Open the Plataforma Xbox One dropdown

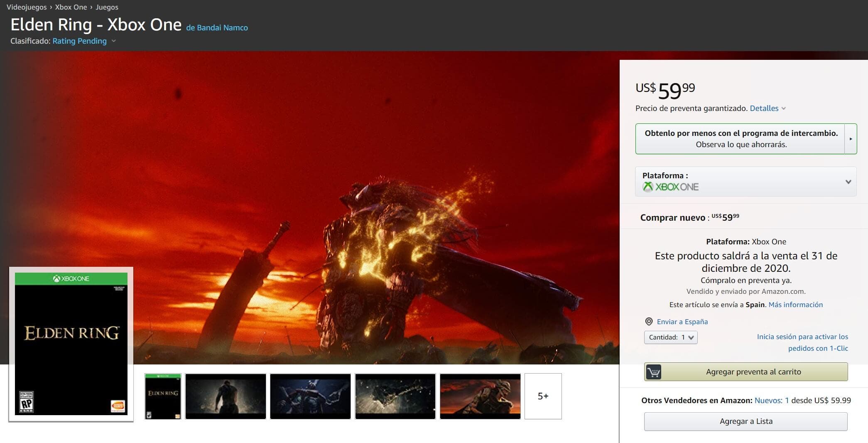[746, 182]
